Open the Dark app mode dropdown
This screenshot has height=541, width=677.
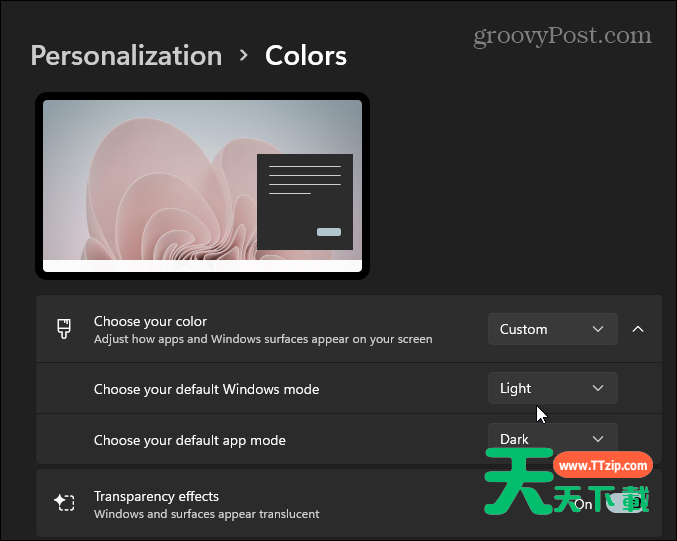(552, 438)
